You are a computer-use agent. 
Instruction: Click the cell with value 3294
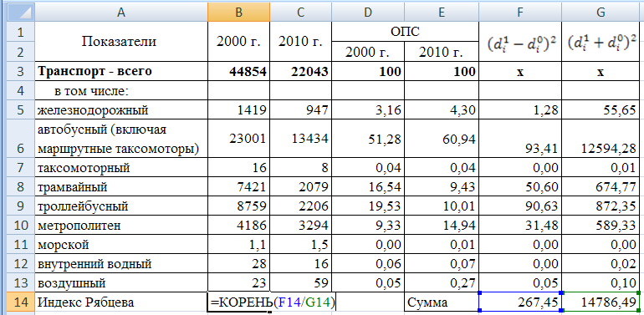[300, 226]
